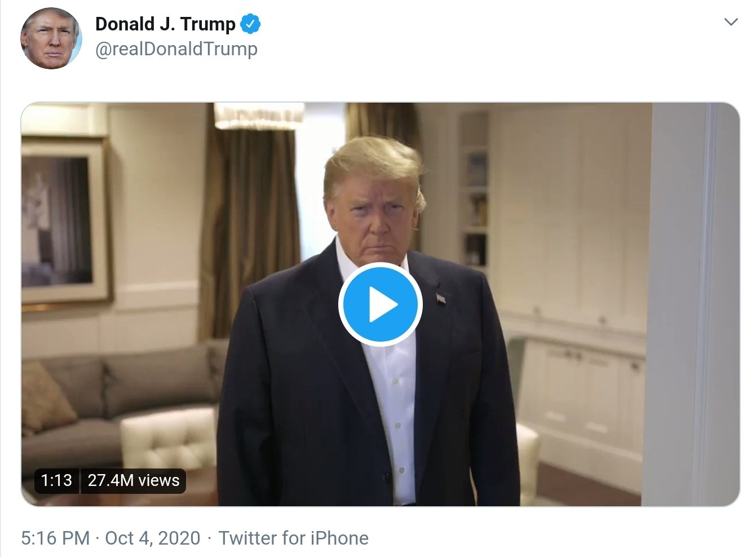Click the 27.4M views counter

[134, 480]
